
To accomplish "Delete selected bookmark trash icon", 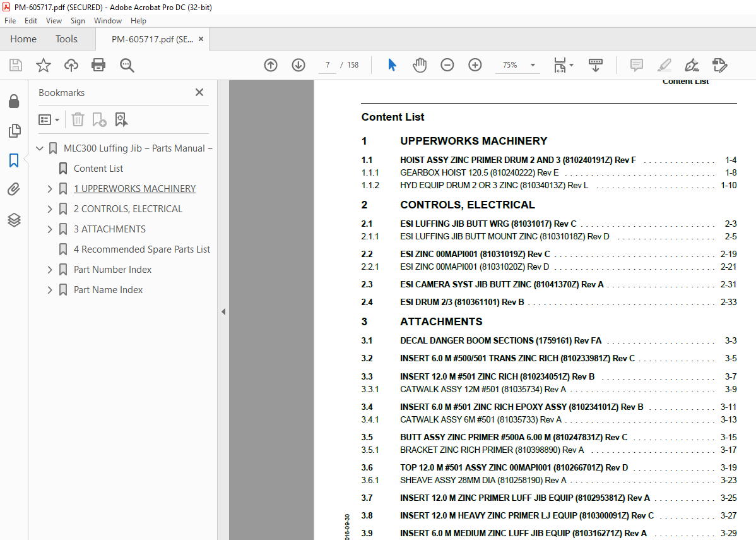I will click(x=78, y=119).
